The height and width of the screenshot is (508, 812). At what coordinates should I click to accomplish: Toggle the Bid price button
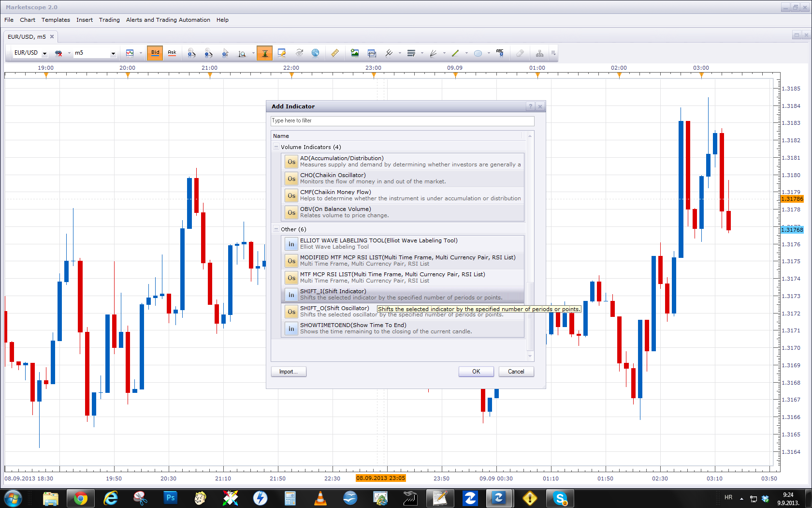155,53
